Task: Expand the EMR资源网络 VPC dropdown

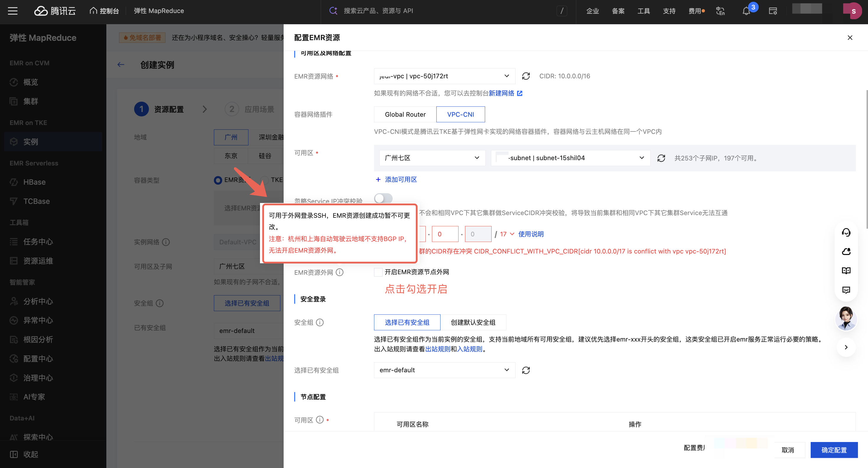Action: pyautogui.click(x=444, y=76)
